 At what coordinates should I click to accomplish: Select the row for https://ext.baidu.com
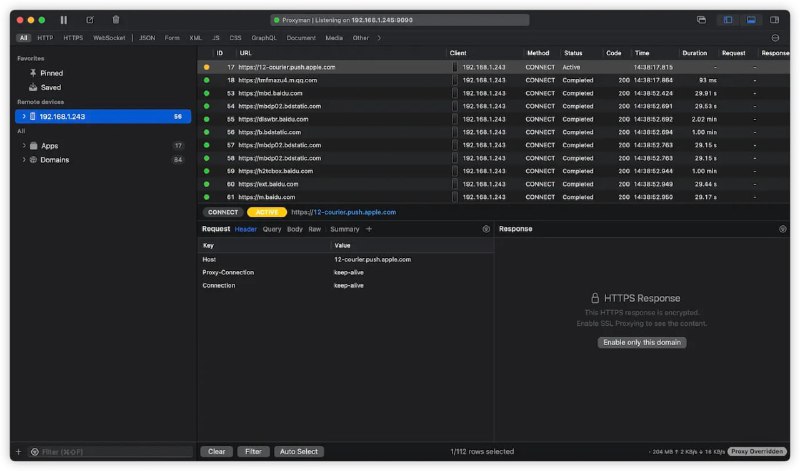(x=493, y=184)
